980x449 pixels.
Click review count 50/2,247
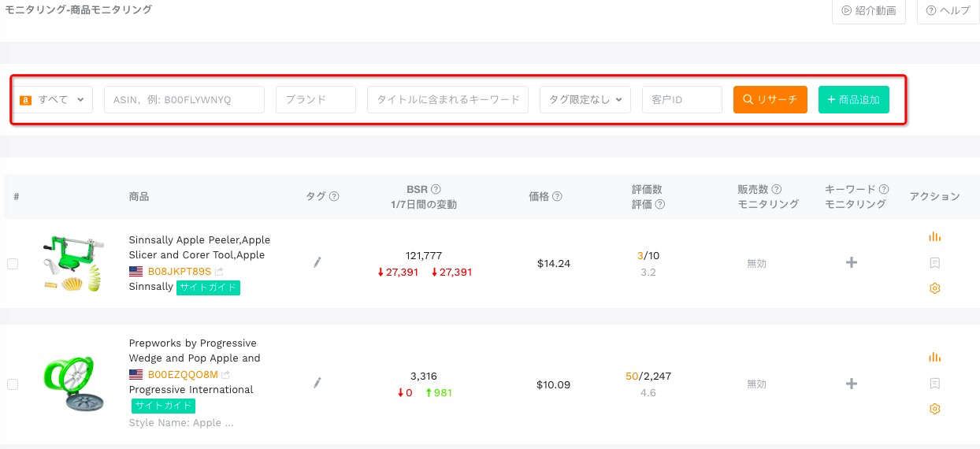click(x=648, y=377)
